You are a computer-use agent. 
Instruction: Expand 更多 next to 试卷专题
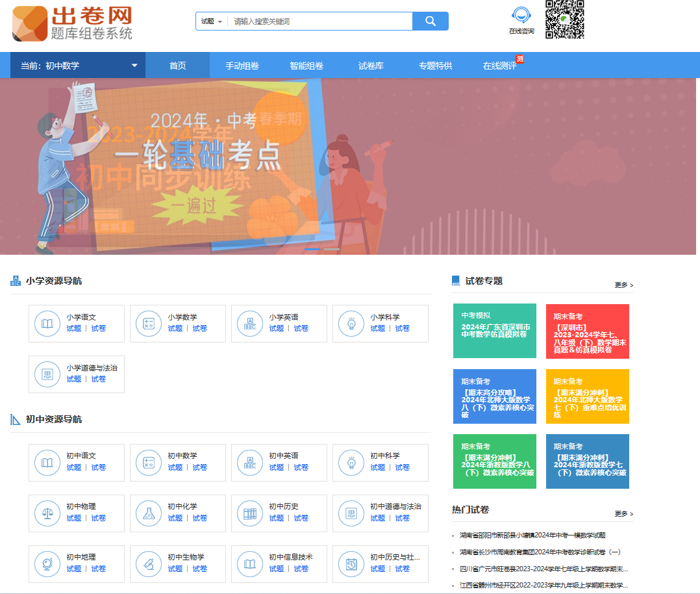[623, 285]
